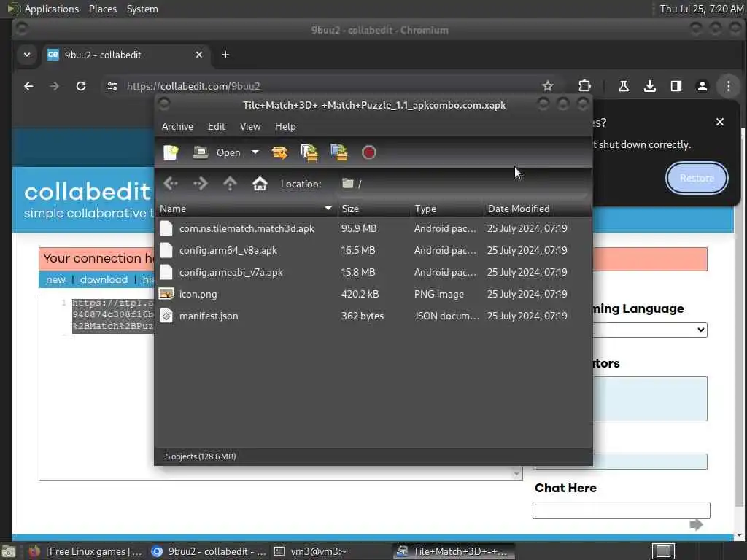Open Chromium profile icon

click(x=702, y=86)
